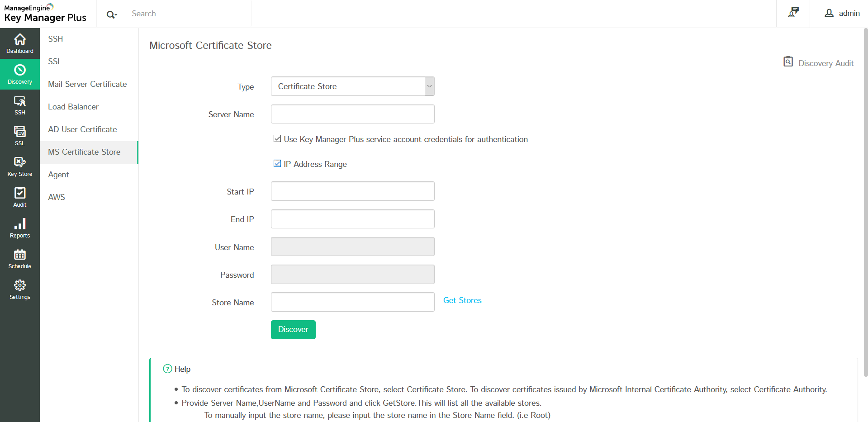The height and width of the screenshot is (422, 868).
Task: Uncheck the service account credentials checkbox
Action: pyautogui.click(x=277, y=139)
